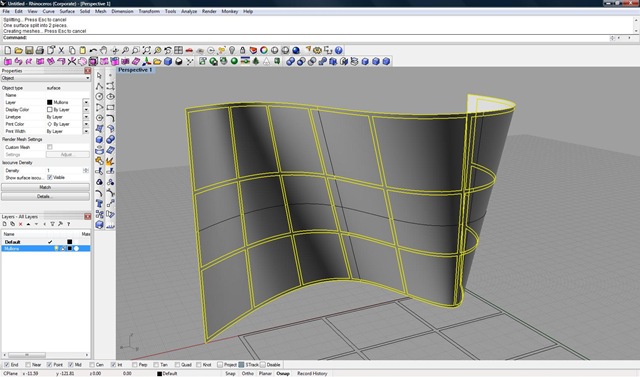Viewport: 640px width, 377px height.
Task: Click the Perspective 1 viewport title
Action: click(x=135, y=70)
